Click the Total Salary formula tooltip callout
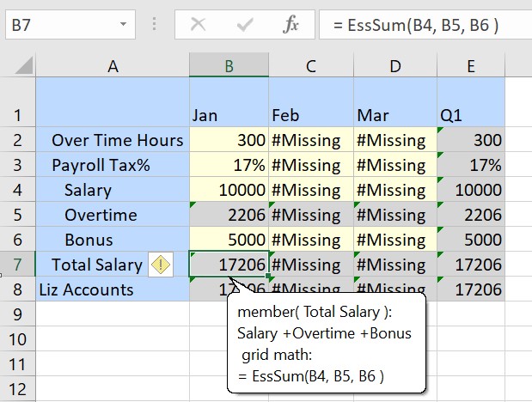This screenshot has height=402, width=532. [x=327, y=344]
